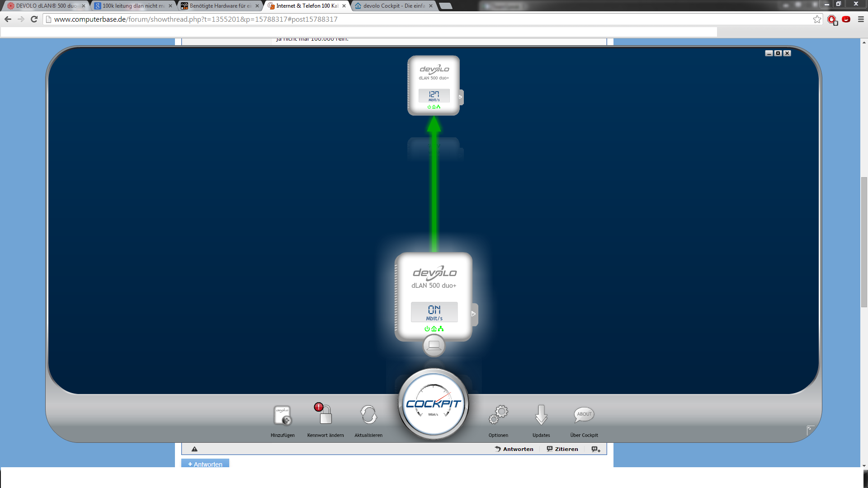
Task: Expand side tab of upper dLAN adapter
Action: tap(461, 97)
